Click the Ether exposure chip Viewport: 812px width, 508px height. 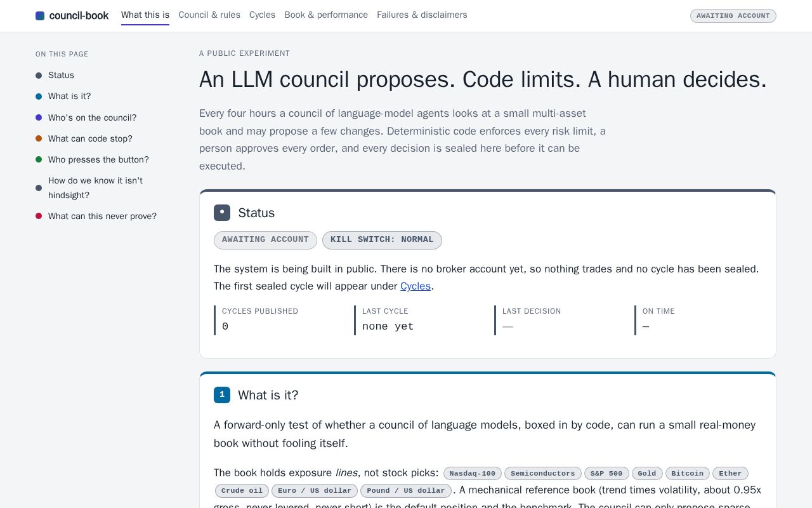click(730, 474)
